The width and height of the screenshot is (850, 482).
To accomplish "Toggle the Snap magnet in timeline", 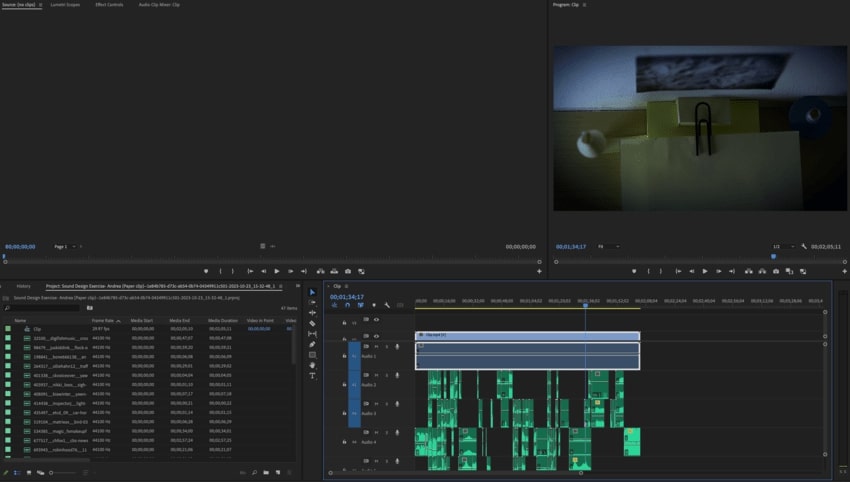I will coord(347,305).
